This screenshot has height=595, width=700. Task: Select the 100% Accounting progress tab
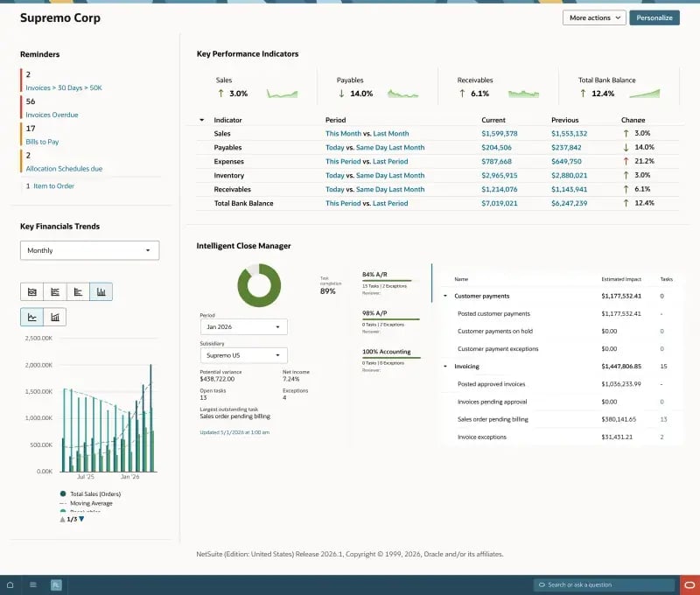pyautogui.click(x=390, y=360)
